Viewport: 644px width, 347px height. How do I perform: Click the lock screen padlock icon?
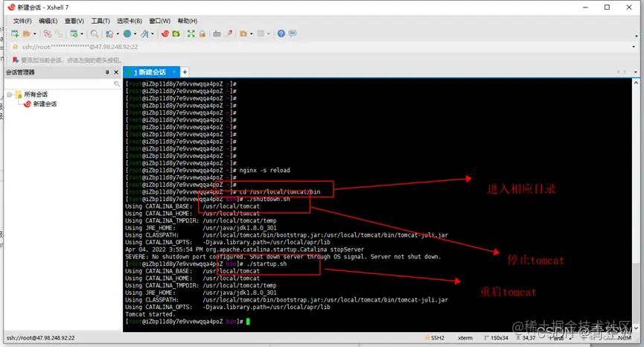pyautogui.click(x=202, y=34)
